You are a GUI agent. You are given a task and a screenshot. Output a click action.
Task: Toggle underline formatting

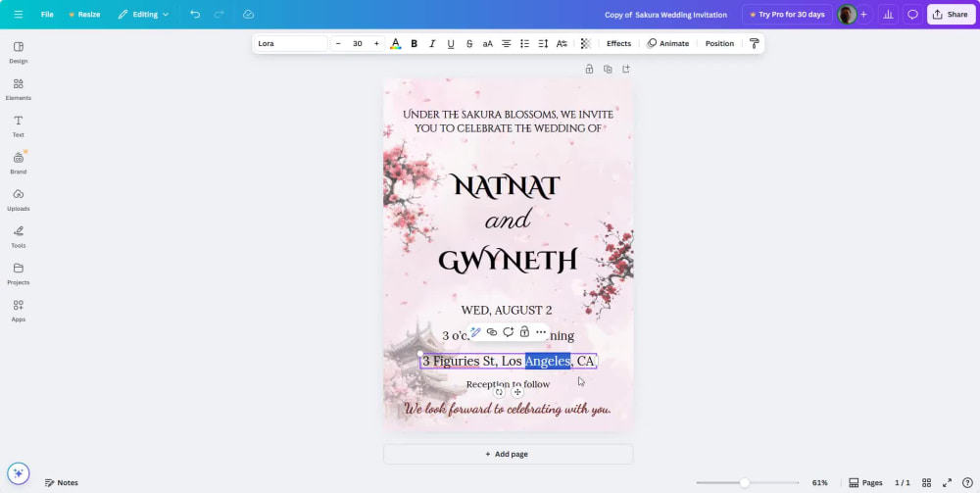pos(451,43)
